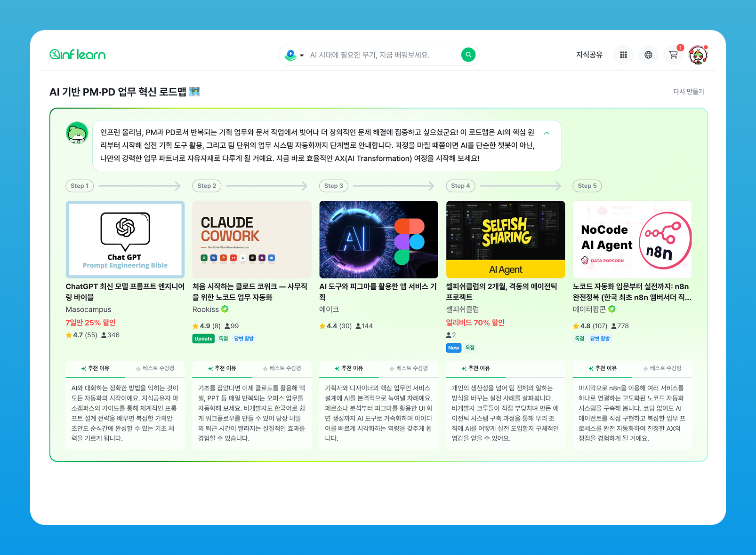Click the 4.7 star rating icon
Image resolution: width=756 pixels, height=555 pixels.
click(69, 335)
